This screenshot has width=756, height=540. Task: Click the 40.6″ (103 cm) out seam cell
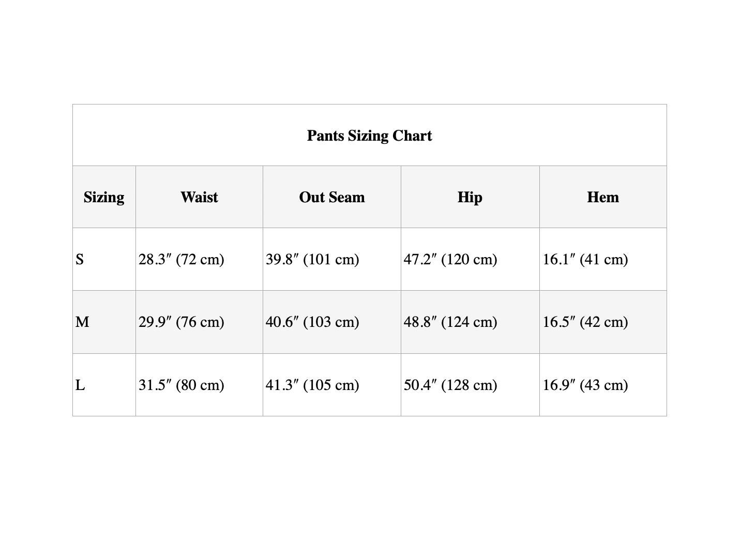pos(332,322)
